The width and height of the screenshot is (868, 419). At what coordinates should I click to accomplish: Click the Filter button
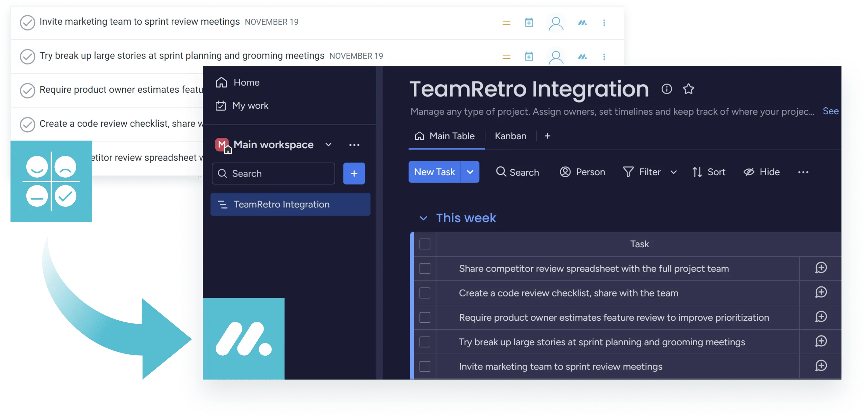pos(642,172)
